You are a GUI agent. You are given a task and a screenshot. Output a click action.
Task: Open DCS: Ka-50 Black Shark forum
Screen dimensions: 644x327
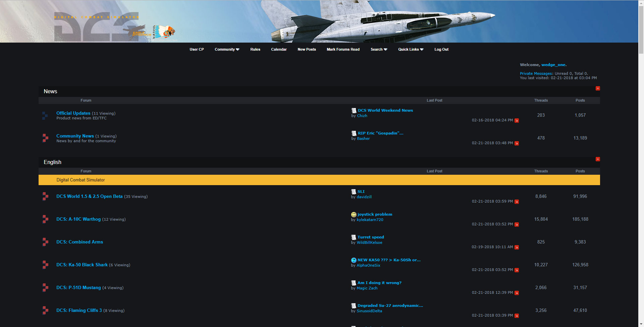pyautogui.click(x=82, y=265)
